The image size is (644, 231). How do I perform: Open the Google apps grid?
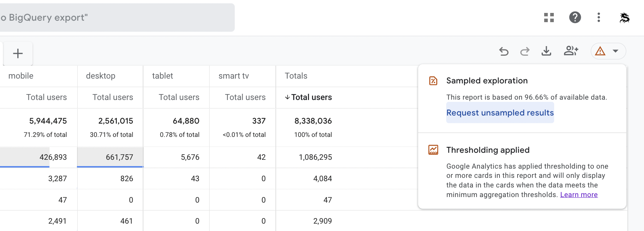pos(549,17)
